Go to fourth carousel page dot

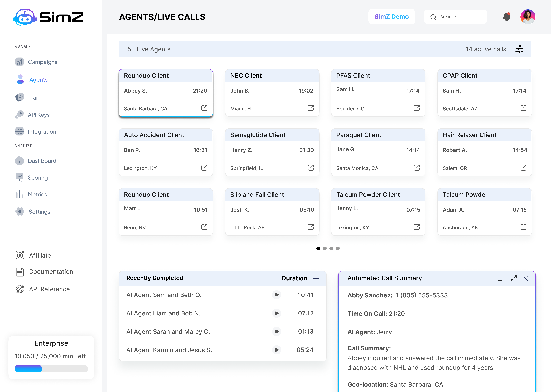(338, 248)
